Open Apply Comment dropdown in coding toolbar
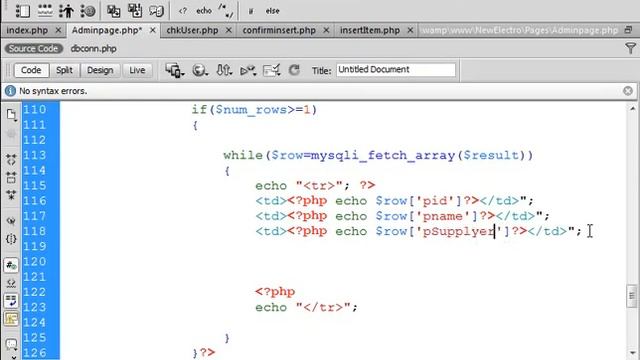Image resolution: width=640 pixels, height=360 pixels. pyautogui.click(x=11, y=344)
